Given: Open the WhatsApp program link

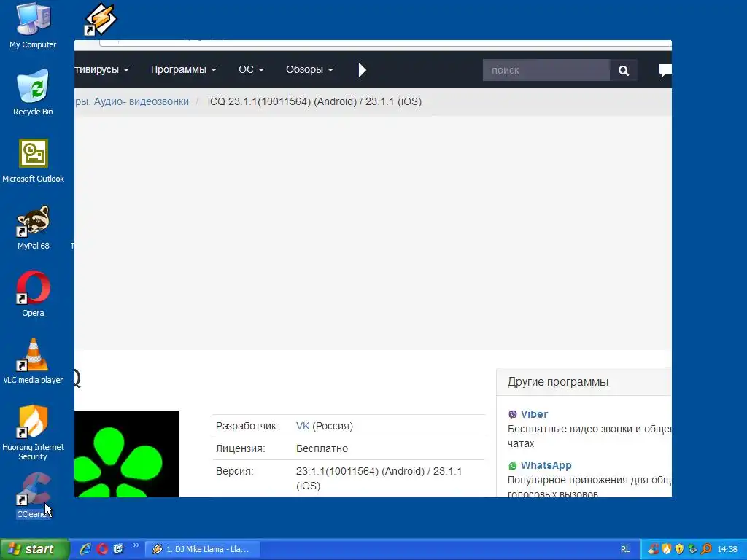Looking at the screenshot, I should [546, 465].
